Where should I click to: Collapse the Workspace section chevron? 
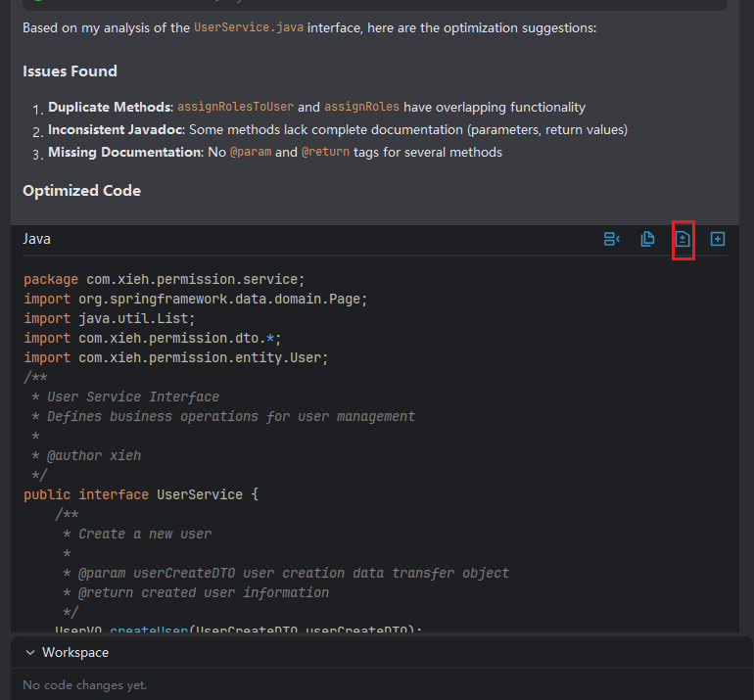30,652
